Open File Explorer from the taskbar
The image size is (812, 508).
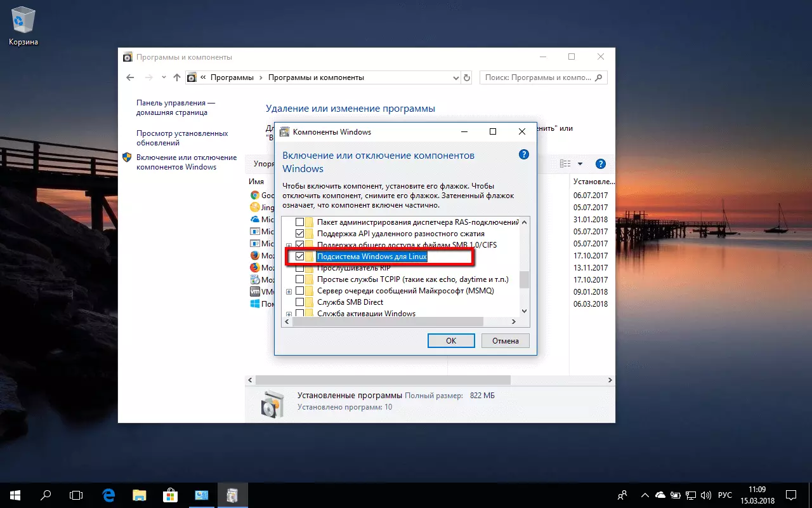tap(140, 495)
